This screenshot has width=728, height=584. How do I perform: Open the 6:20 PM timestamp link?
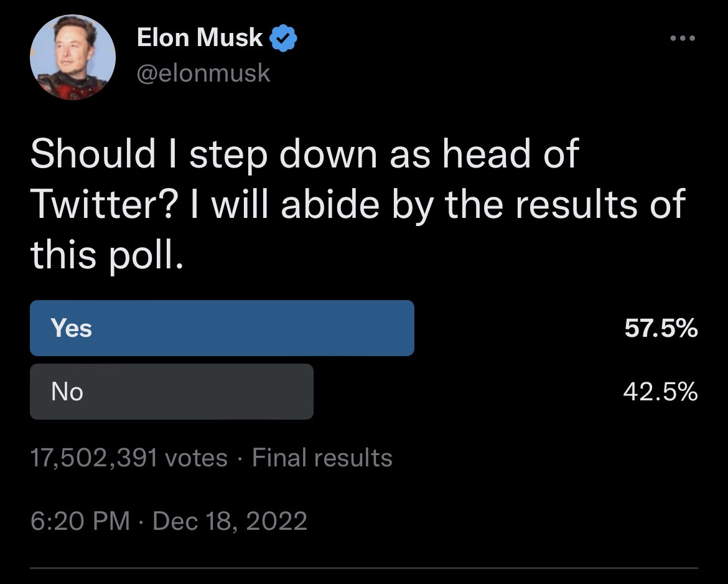(x=80, y=521)
